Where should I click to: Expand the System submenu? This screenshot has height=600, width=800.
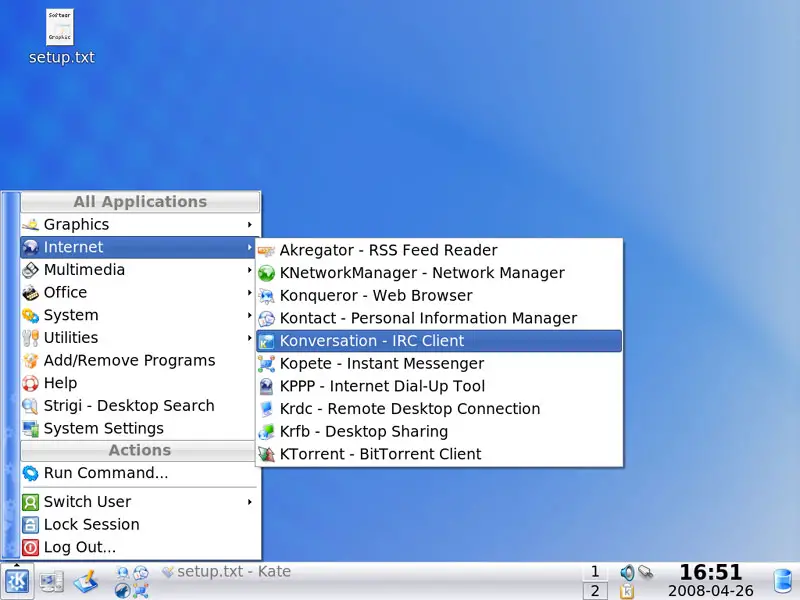pyautogui.click(x=140, y=315)
